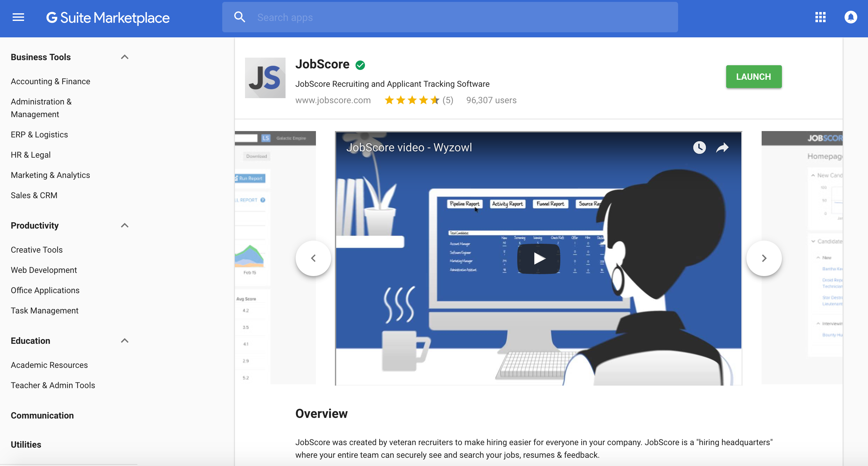Image resolution: width=868 pixels, height=466 pixels.
Task: Click the green verified badge
Action: [x=360, y=65]
